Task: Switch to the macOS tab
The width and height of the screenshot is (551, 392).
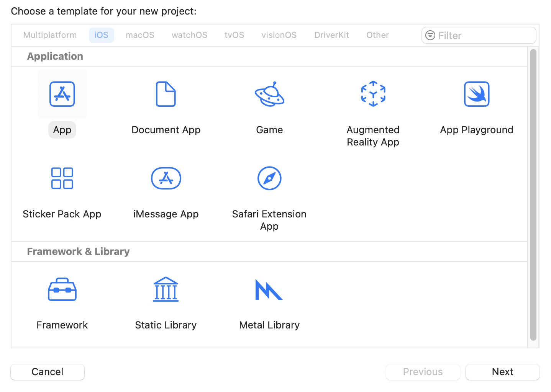Action: point(140,35)
